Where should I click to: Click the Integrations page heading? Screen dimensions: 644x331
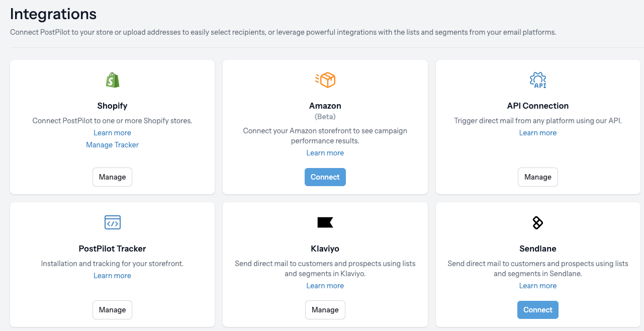pyautogui.click(x=53, y=14)
